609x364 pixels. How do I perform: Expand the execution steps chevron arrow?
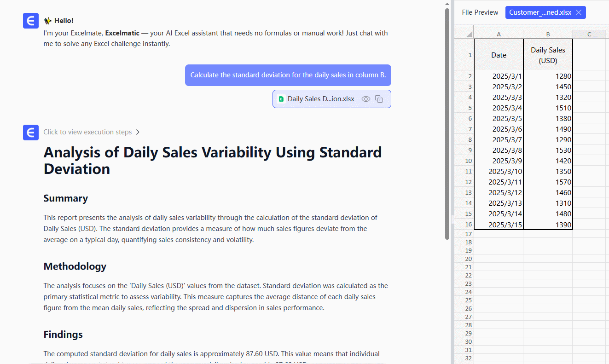[x=138, y=133]
